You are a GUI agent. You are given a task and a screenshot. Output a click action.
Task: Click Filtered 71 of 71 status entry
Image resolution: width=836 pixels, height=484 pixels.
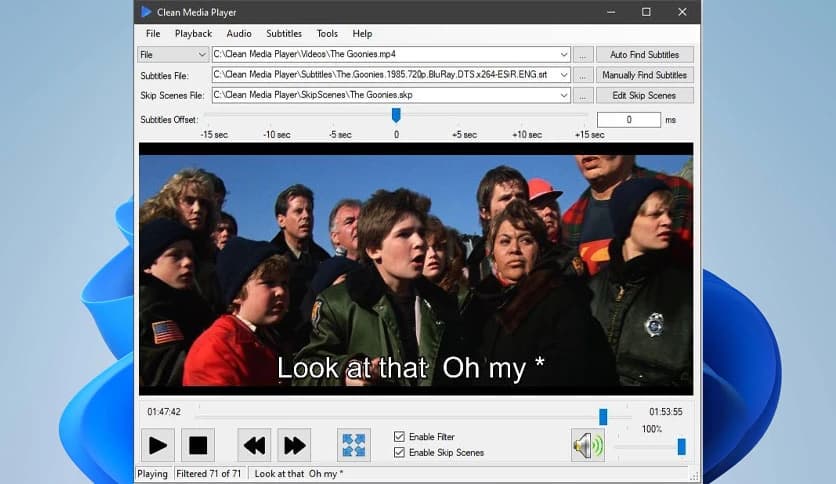(x=208, y=474)
